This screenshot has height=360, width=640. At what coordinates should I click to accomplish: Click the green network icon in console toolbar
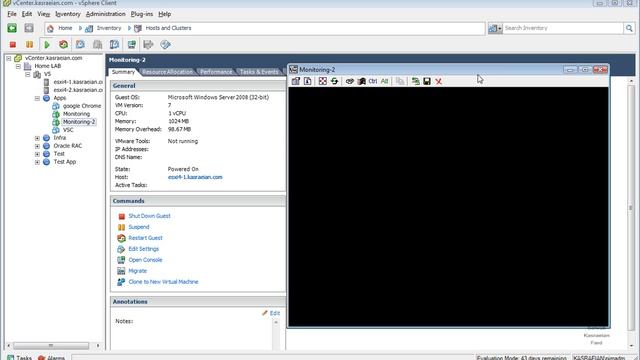click(415, 81)
